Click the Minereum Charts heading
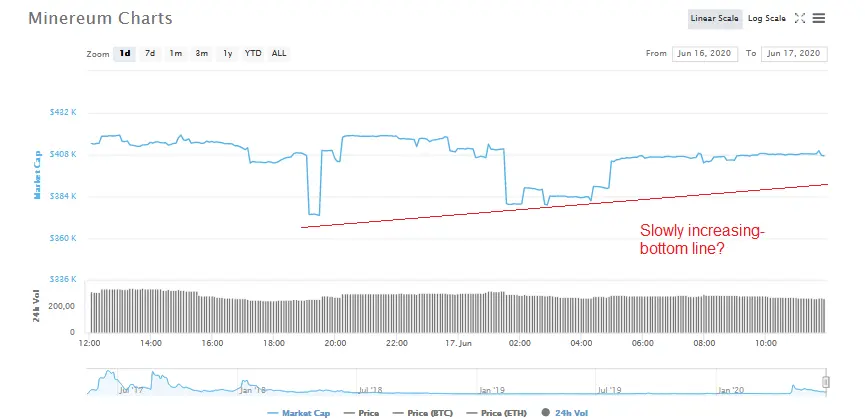 click(100, 18)
